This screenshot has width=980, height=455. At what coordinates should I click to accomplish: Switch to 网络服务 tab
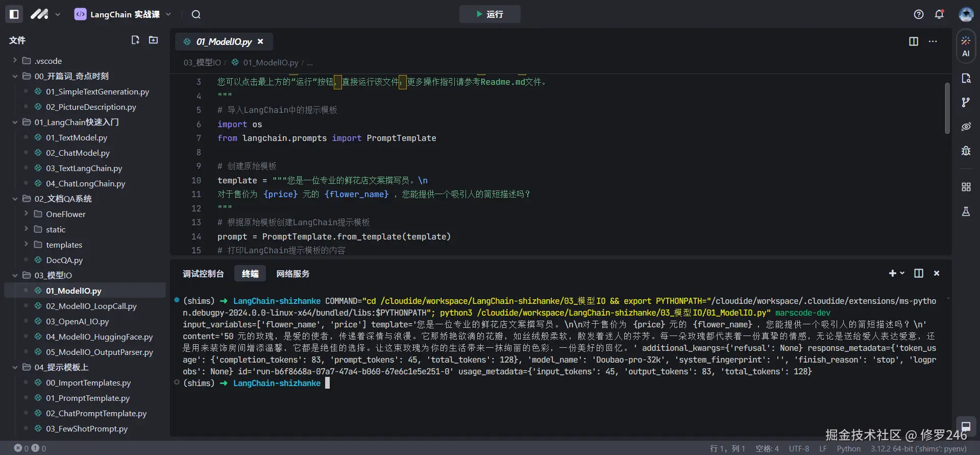[x=293, y=274]
